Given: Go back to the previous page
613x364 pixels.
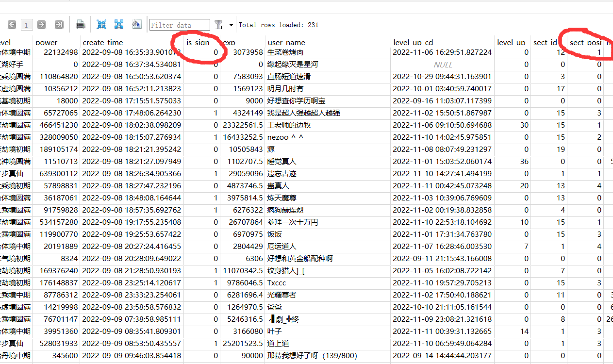Looking at the screenshot, I should click(11, 24).
